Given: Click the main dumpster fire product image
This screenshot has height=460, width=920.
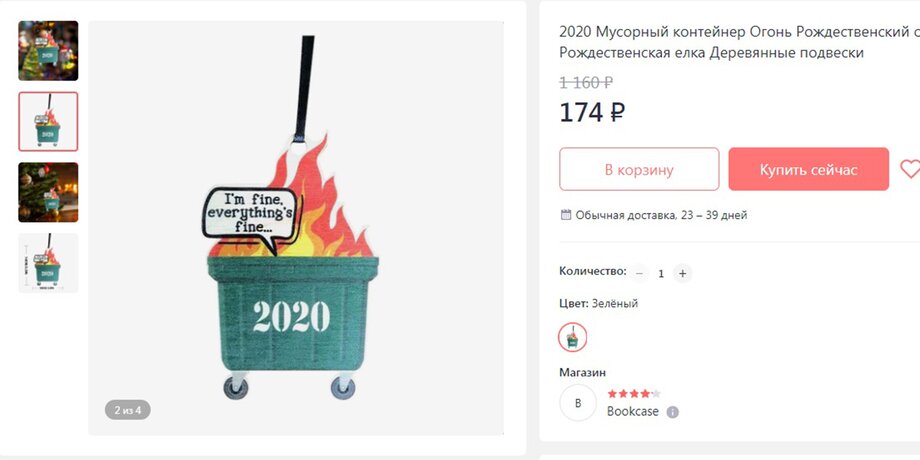Looking at the screenshot, I should pyautogui.click(x=296, y=228).
